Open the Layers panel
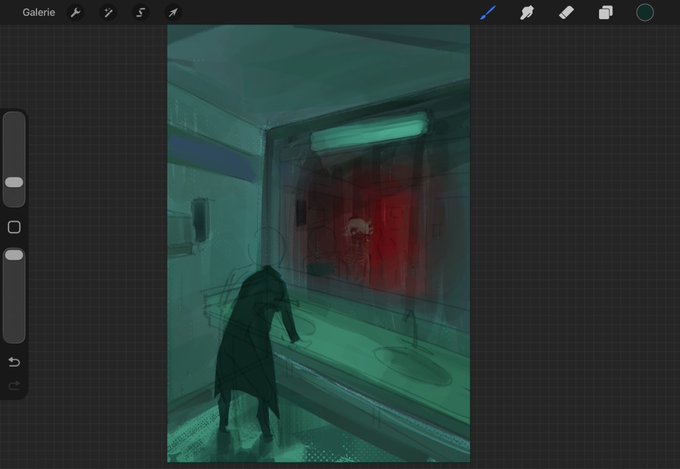680x469 pixels. 605,13
